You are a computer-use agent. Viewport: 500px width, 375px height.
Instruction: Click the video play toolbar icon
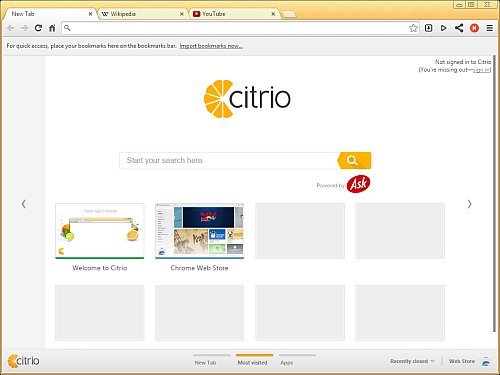(x=444, y=28)
